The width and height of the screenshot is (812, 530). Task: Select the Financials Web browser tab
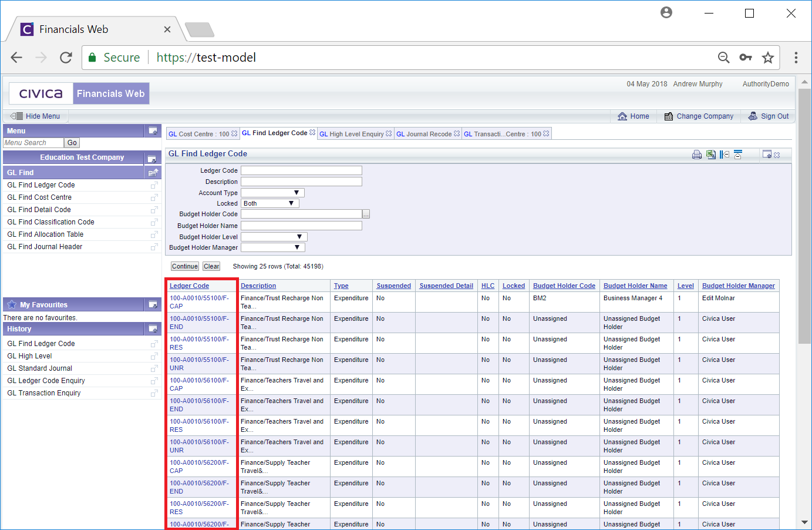(94, 29)
